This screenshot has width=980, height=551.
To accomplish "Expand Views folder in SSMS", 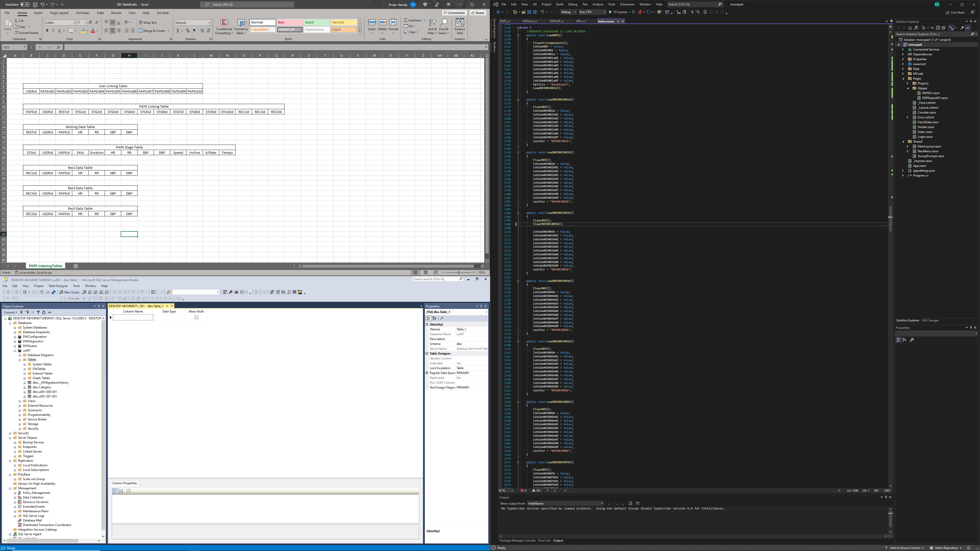I will tap(20, 401).
